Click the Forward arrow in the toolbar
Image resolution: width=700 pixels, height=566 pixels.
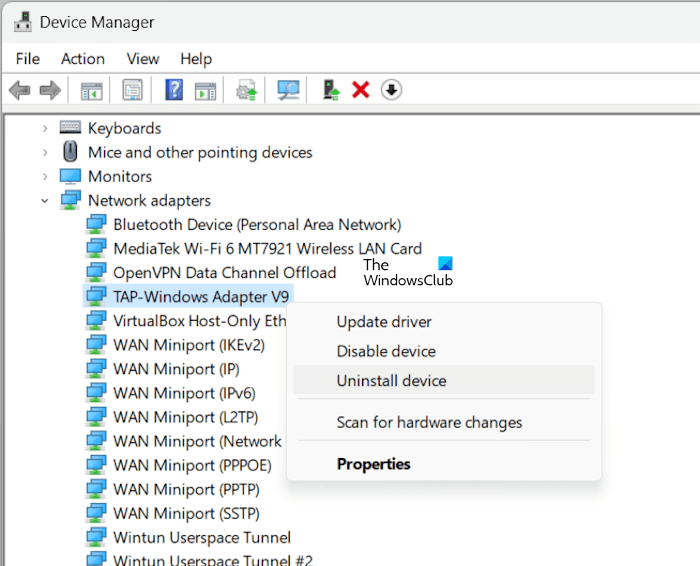(49, 90)
